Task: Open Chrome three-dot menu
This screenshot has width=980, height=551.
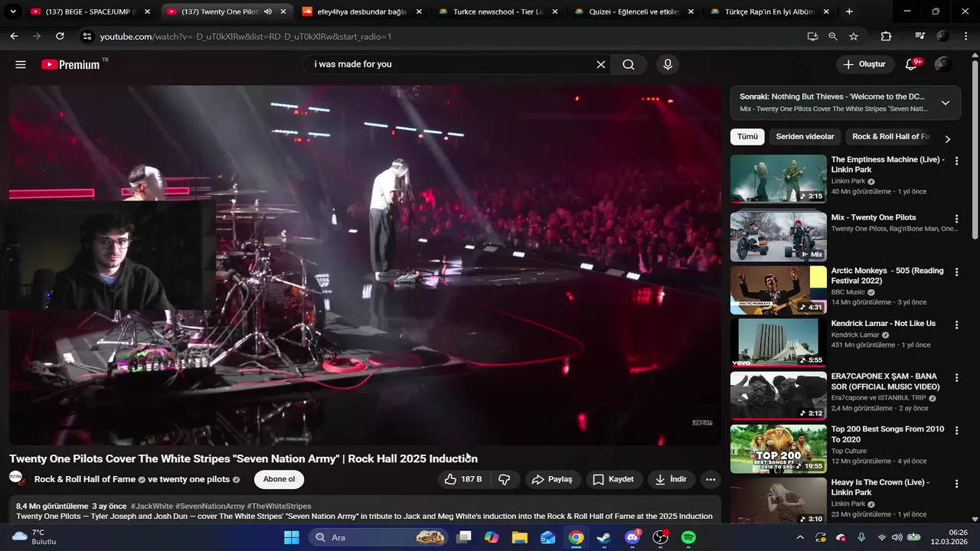Action: point(965,36)
